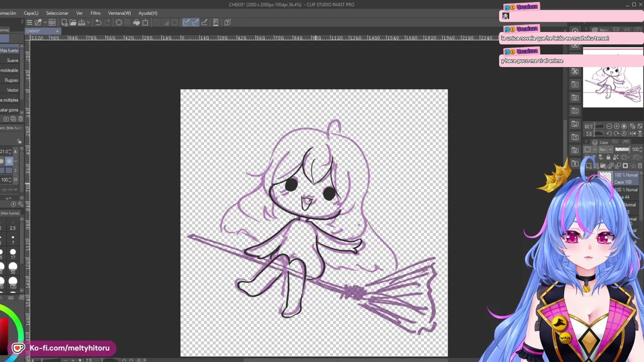This screenshot has height=362, width=644.
Task: Create a new layer folder
Action: [x=603, y=166]
